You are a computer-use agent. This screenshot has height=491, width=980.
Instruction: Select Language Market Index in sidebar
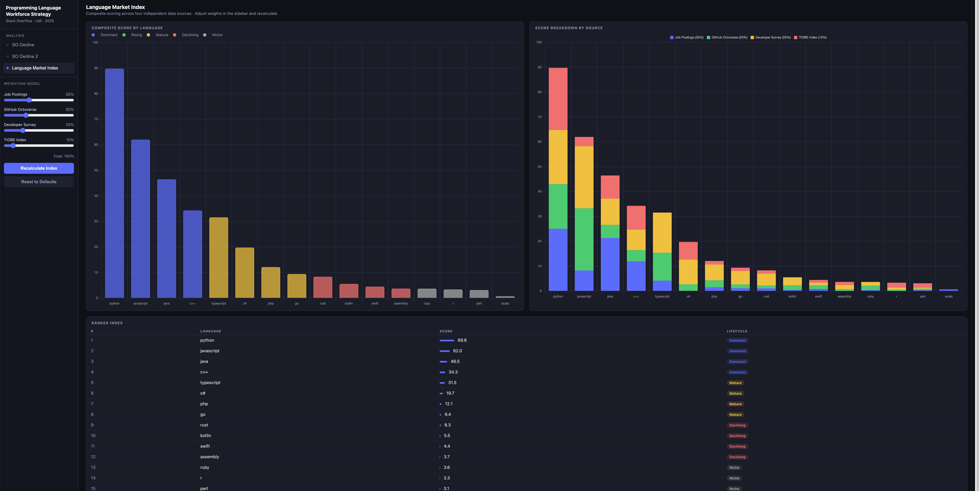39,68
